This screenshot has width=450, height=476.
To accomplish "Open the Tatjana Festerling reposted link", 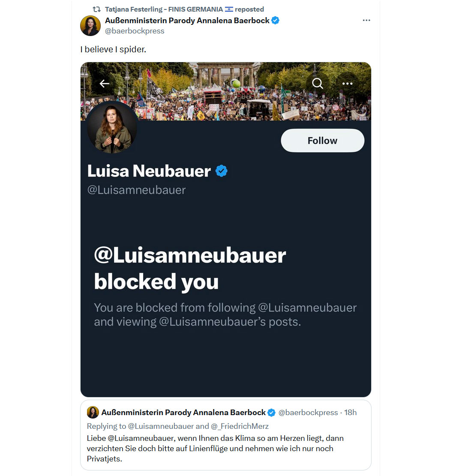I will click(184, 9).
